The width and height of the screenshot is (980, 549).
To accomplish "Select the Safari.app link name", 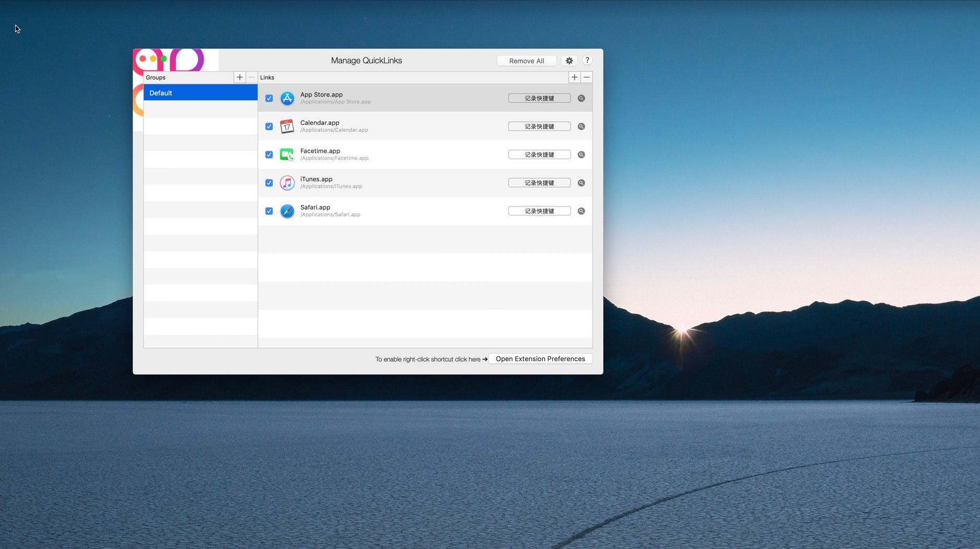I will tap(315, 207).
